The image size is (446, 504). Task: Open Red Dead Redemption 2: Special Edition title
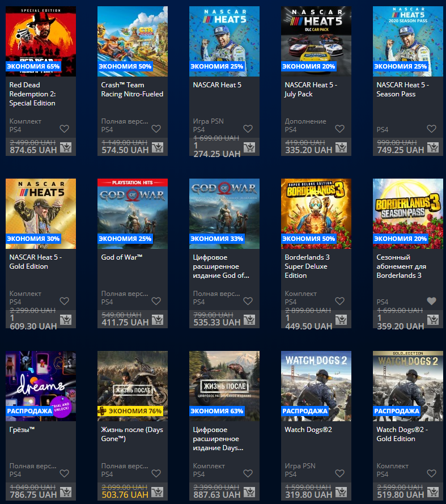click(32, 94)
